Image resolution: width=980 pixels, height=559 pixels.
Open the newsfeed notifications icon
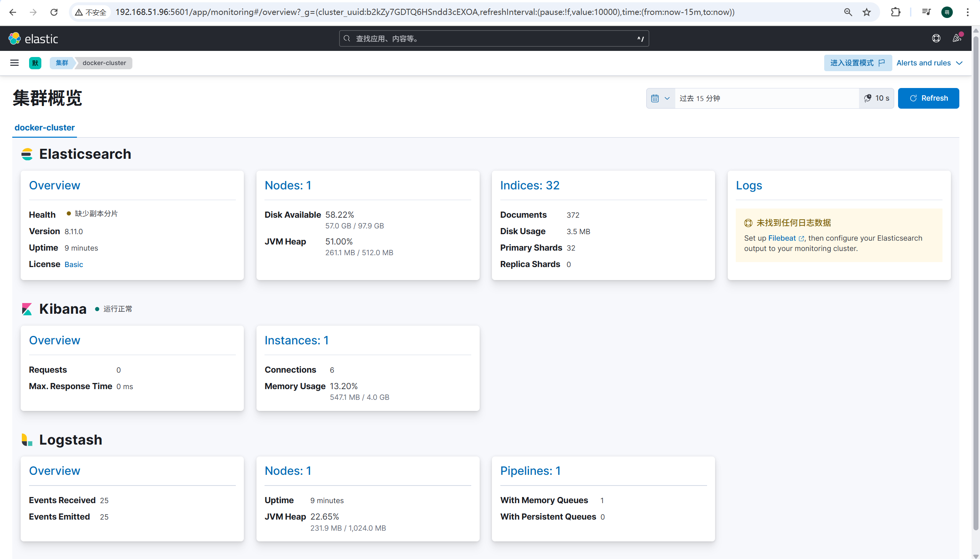click(957, 38)
